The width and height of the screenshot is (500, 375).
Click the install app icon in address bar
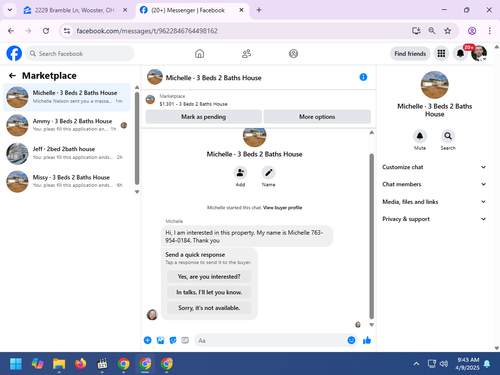coord(416,31)
